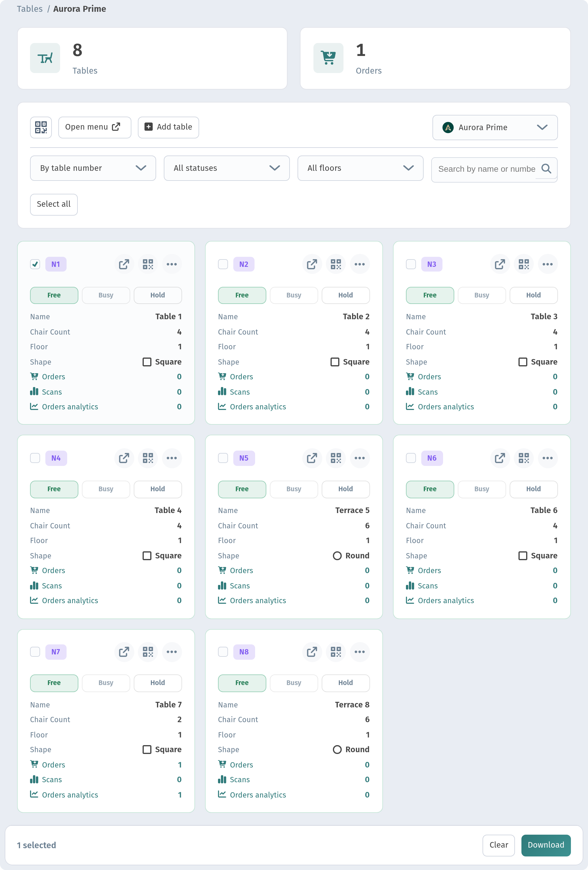Expand the Aurora Prime venue dropdown
Viewport: 588px width, 870px height.
(x=495, y=128)
